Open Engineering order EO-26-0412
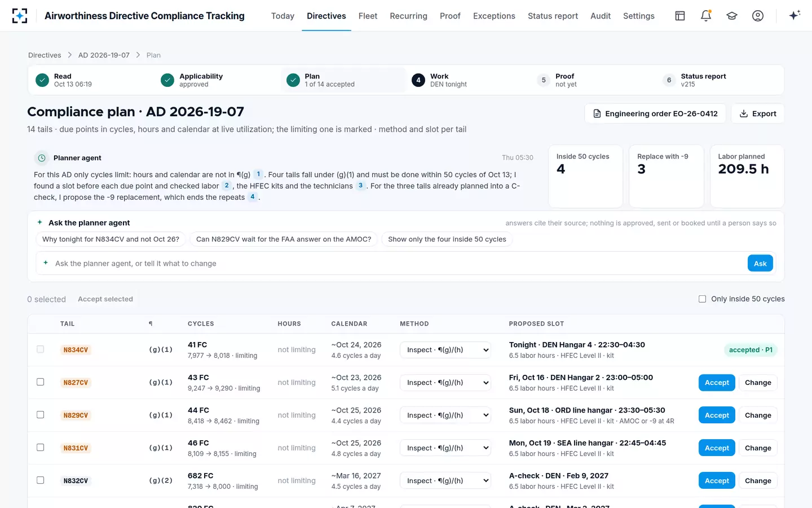 point(655,113)
